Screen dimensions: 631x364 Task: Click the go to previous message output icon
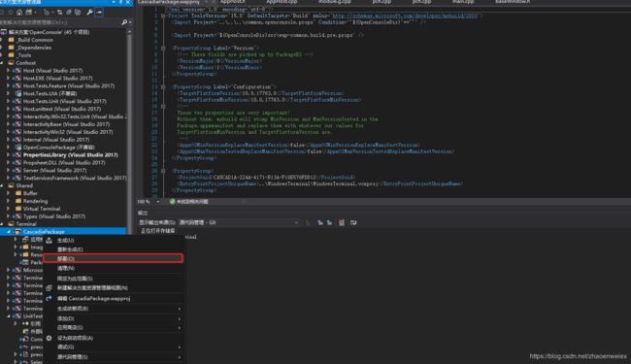(320, 222)
